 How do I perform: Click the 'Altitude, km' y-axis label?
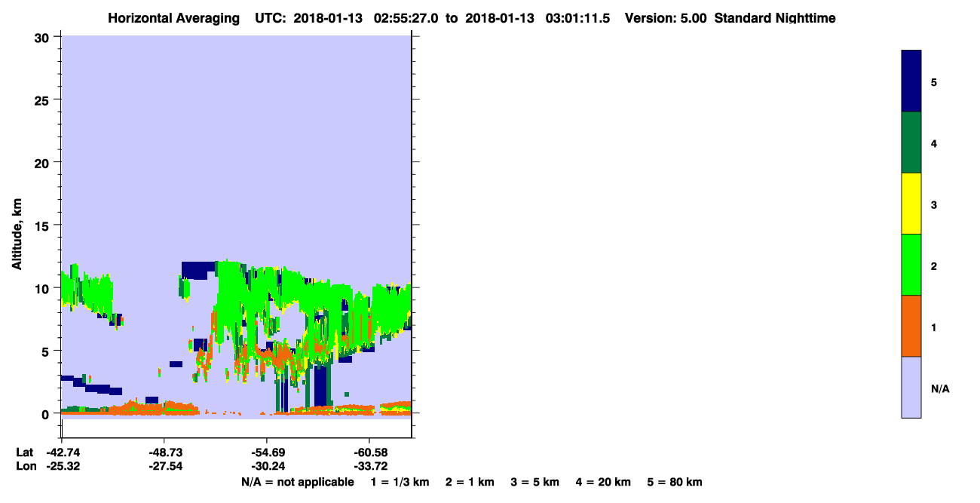(17, 235)
